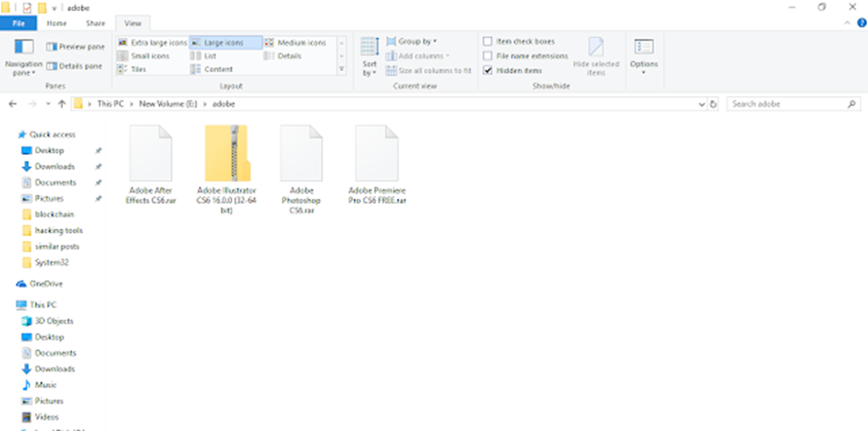Switch layout to Tiles view

coord(132,69)
